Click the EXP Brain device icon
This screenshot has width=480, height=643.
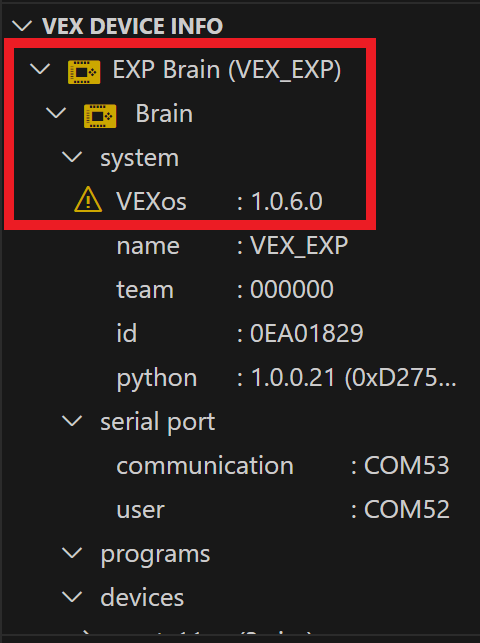84,72
